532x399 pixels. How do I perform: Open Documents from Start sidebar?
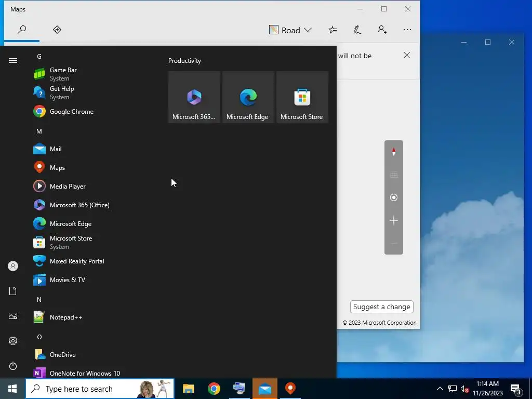pyautogui.click(x=13, y=291)
